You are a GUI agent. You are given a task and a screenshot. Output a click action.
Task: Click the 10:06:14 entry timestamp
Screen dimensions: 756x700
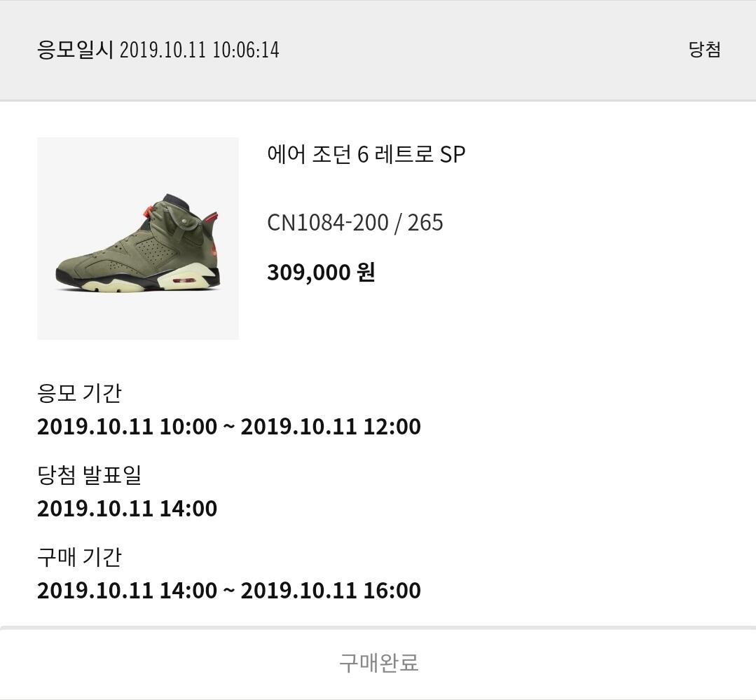247,50
